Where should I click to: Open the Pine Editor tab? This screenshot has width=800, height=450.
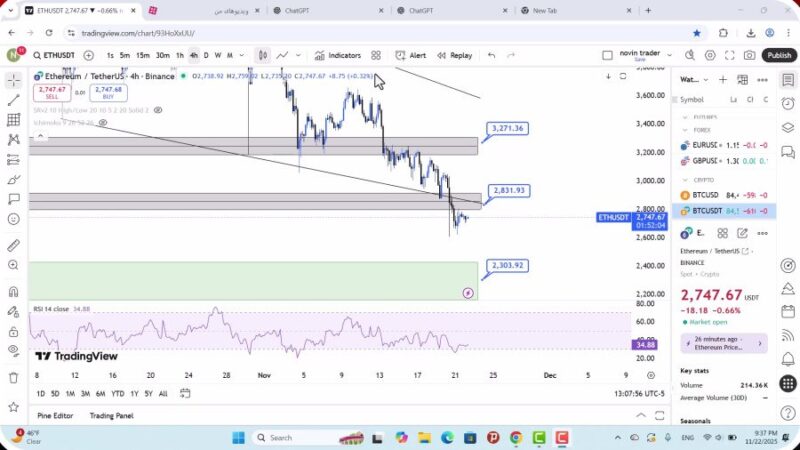point(55,415)
